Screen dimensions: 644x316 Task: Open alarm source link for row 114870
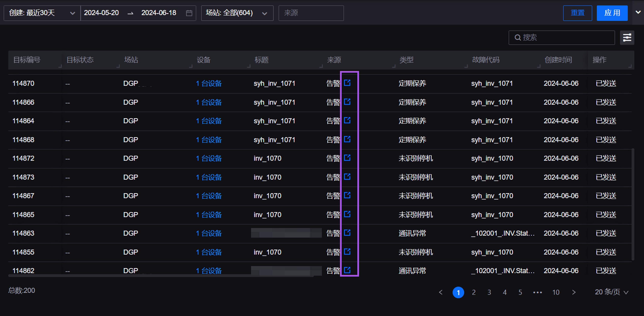347,83
